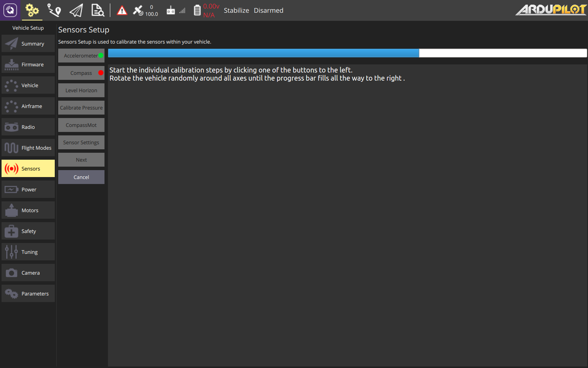Image resolution: width=588 pixels, height=368 pixels.
Task: Click the 0.00v battery voltage text
Action: [211, 6]
